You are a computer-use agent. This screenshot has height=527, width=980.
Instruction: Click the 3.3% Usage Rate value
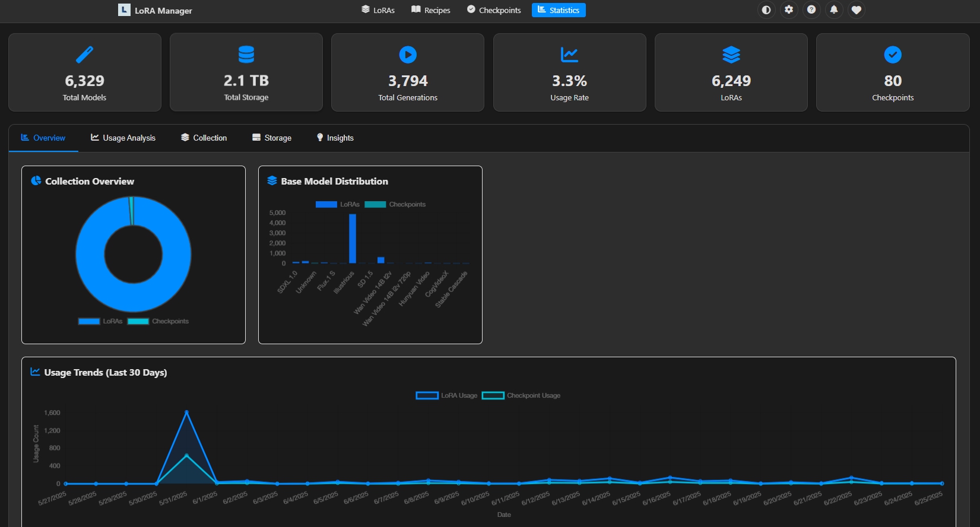(570, 81)
